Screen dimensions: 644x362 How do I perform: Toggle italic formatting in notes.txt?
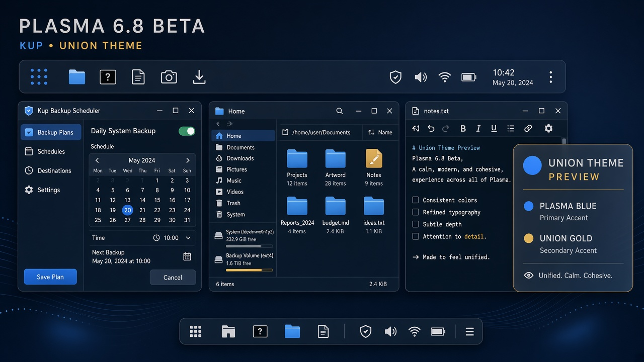[x=478, y=129]
